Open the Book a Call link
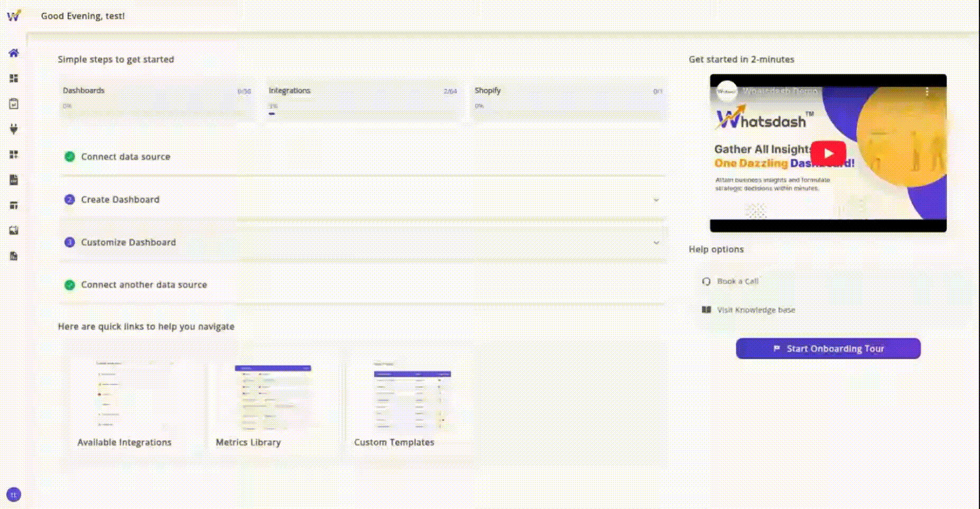This screenshot has height=509, width=980. (x=737, y=281)
